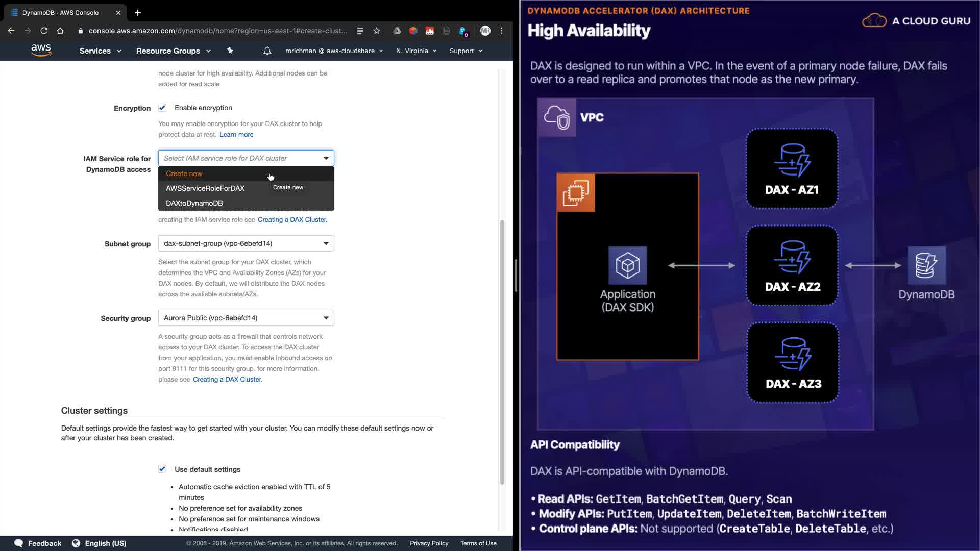Click the pin shortcuts icon

point(230,51)
